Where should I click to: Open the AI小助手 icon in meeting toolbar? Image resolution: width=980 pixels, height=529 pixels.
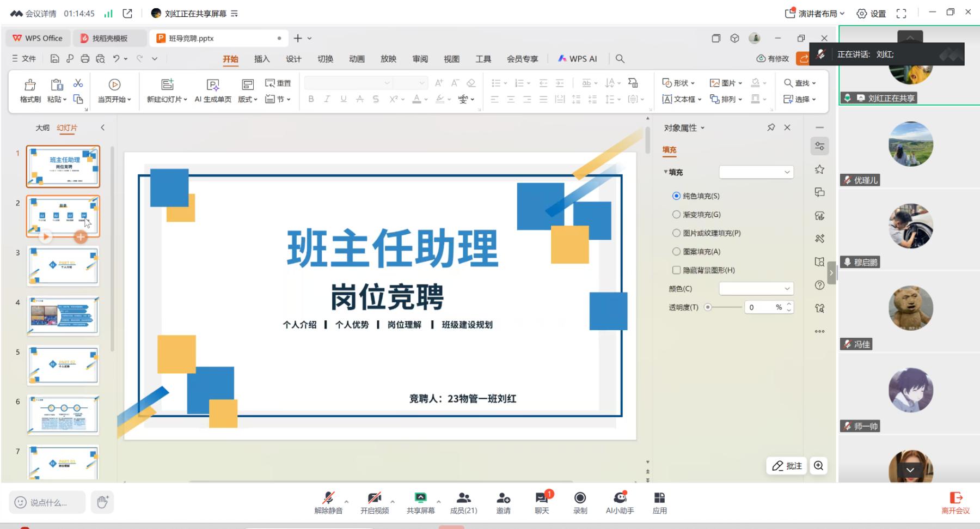coord(620,498)
